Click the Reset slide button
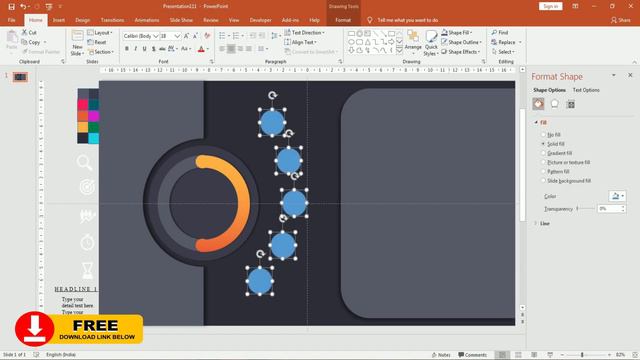Image resolution: width=640 pixels, height=360 pixels. [x=97, y=42]
